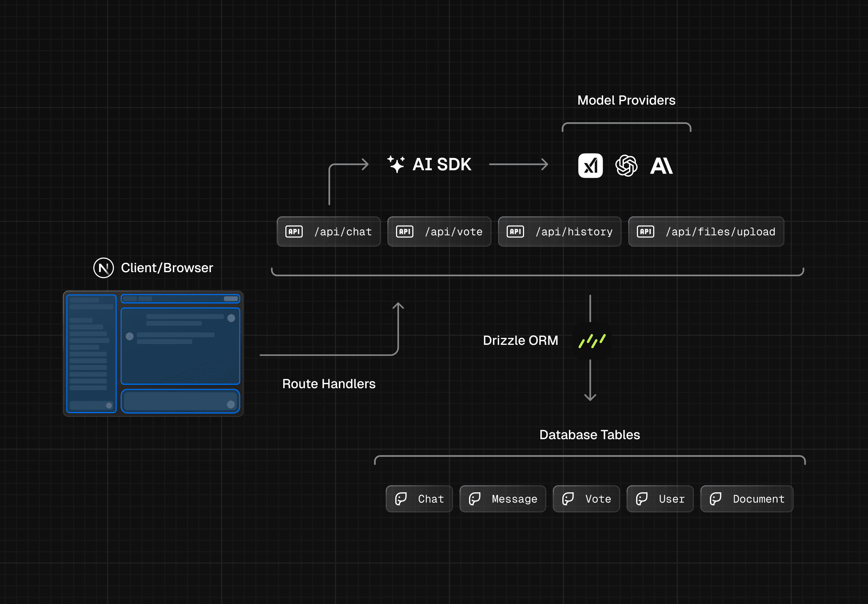Click the chat sidebar in the browser mockup

point(91,353)
